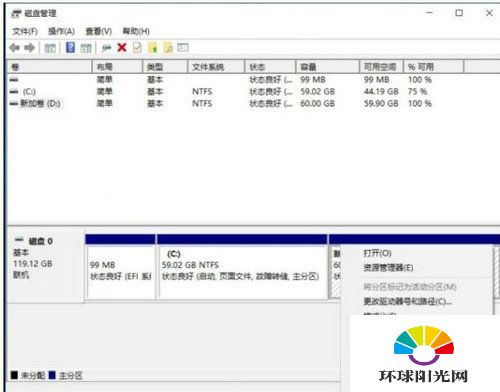Select the 99 MB EFI partition block
The image size is (500, 392).
point(120,267)
